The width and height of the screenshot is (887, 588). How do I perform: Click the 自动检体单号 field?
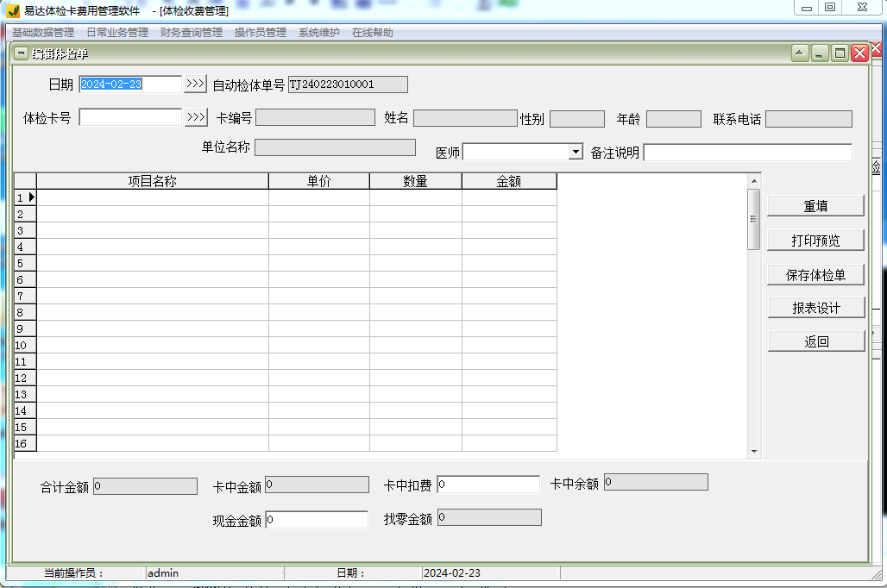pyautogui.click(x=348, y=84)
